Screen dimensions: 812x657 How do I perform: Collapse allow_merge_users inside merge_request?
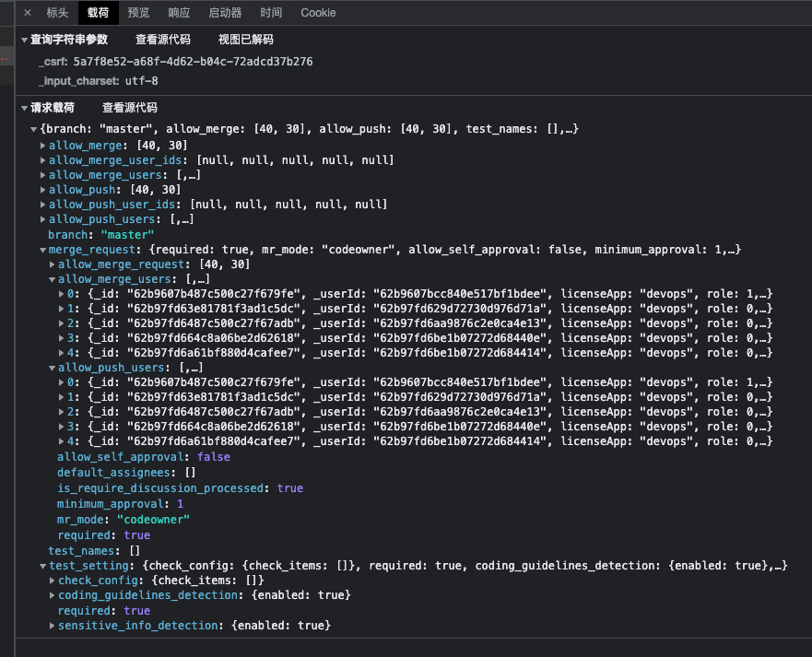[x=53, y=279]
